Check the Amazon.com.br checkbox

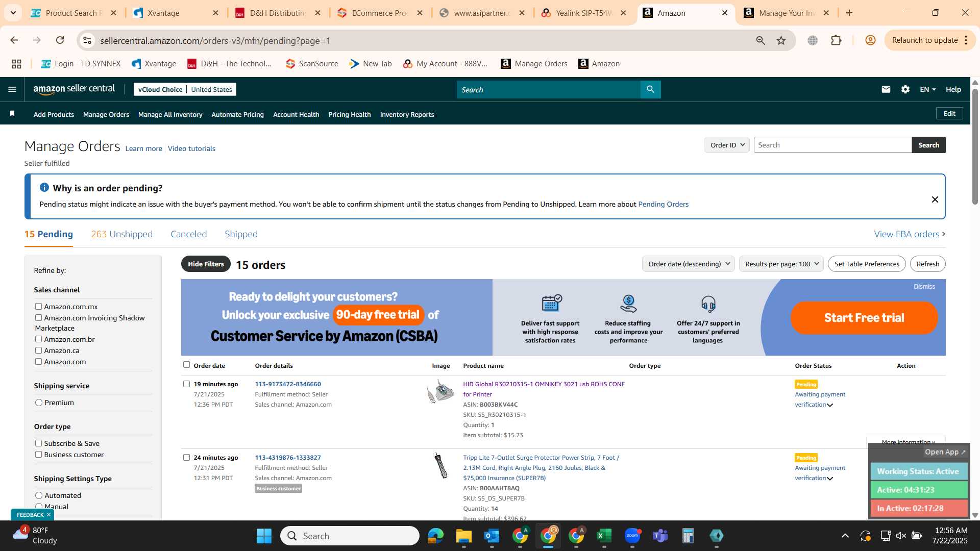tap(38, 339)
